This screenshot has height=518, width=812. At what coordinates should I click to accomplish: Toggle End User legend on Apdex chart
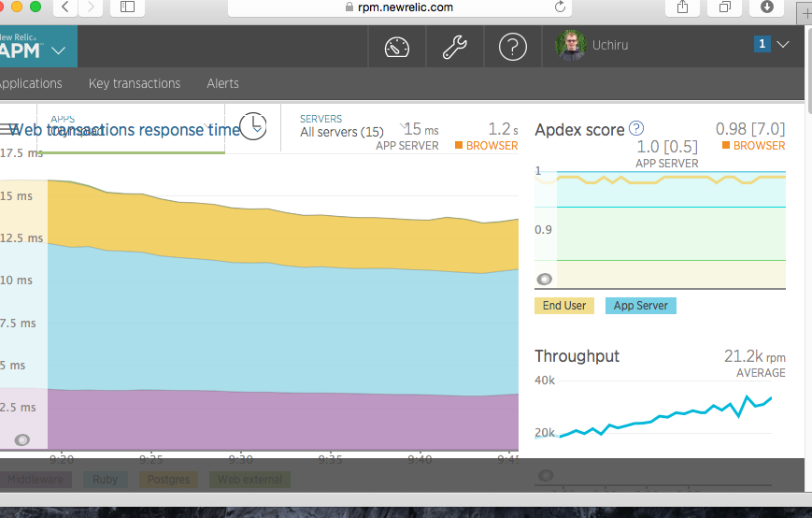point(564,306)
